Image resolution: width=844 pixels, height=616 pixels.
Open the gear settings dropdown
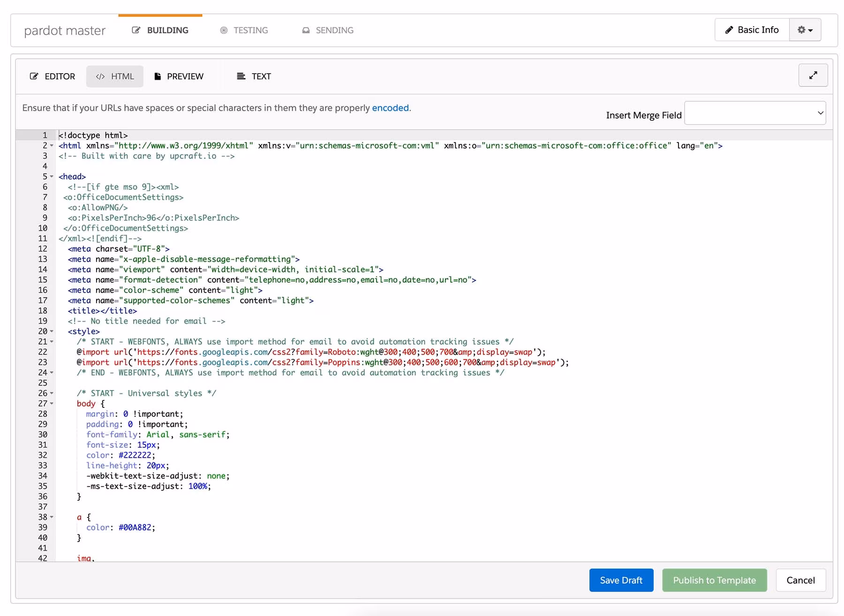coord(805,30)
